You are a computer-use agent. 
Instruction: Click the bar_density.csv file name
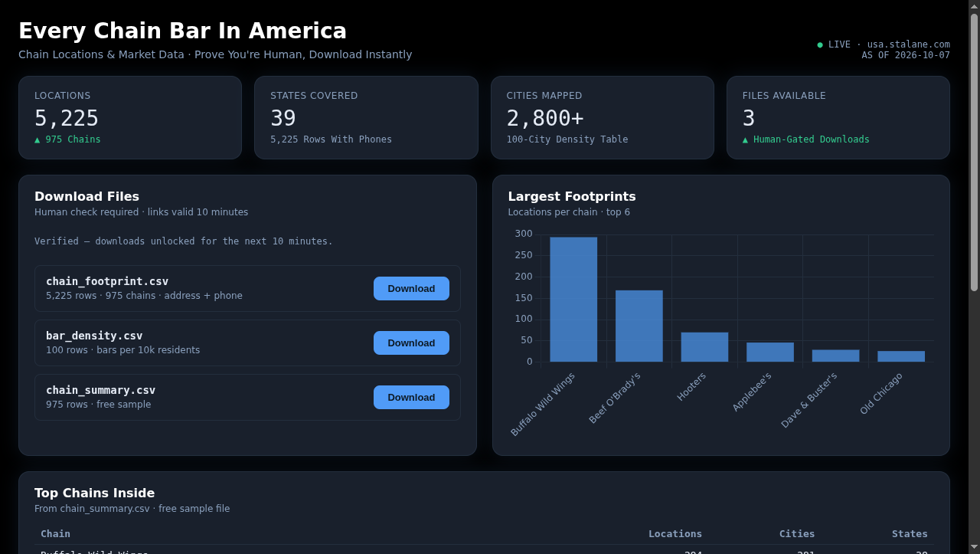94,336
